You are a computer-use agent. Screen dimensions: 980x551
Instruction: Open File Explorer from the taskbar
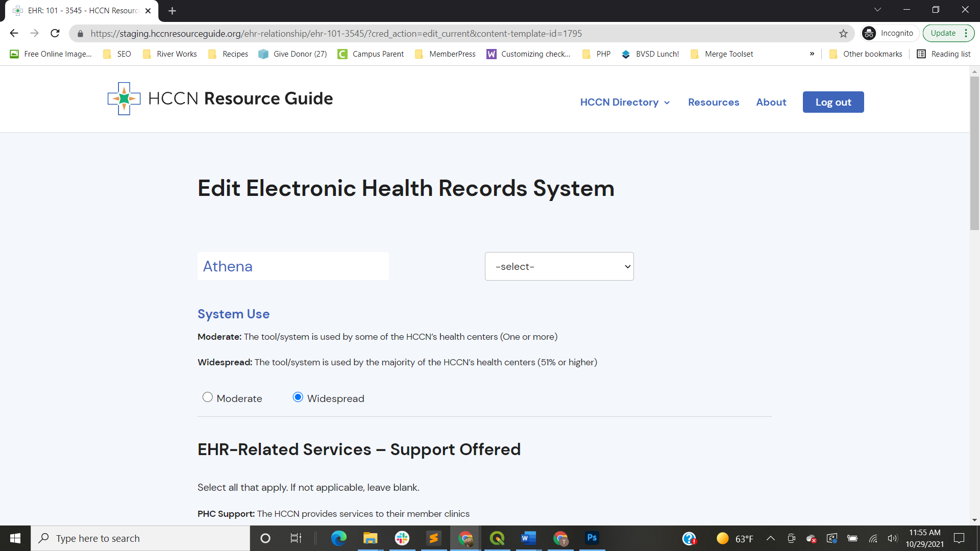point(370,538)
